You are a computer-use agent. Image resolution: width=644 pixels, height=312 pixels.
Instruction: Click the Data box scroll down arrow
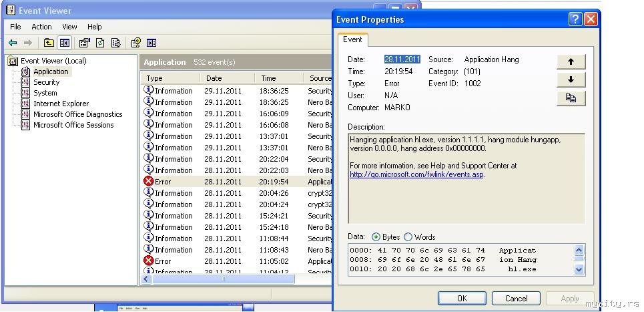click(x=579, y=270)
